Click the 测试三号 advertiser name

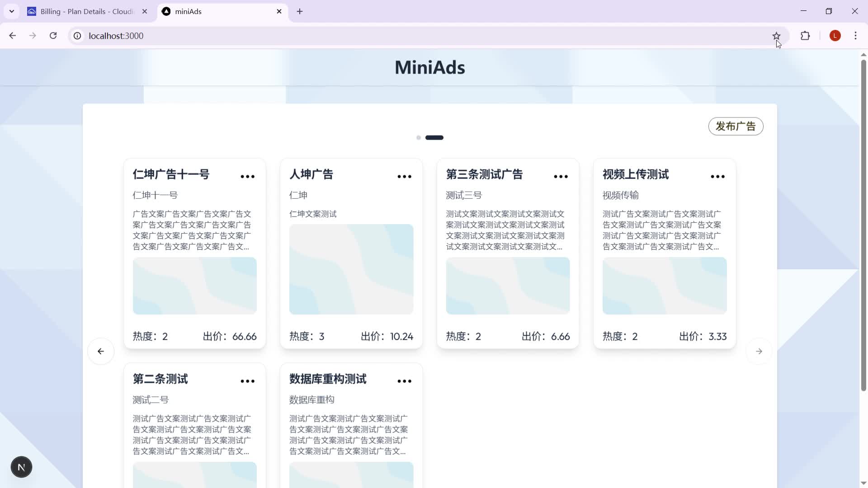[464, 195]
